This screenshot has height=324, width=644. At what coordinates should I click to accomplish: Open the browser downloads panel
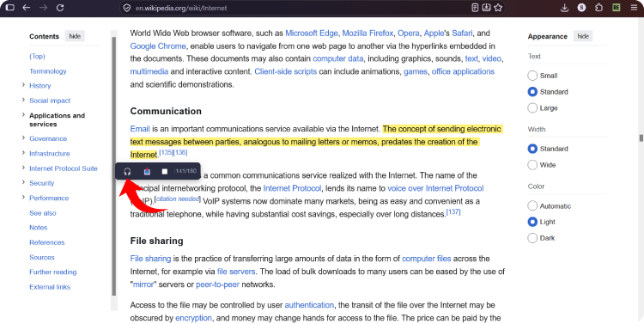pos(565,8)
